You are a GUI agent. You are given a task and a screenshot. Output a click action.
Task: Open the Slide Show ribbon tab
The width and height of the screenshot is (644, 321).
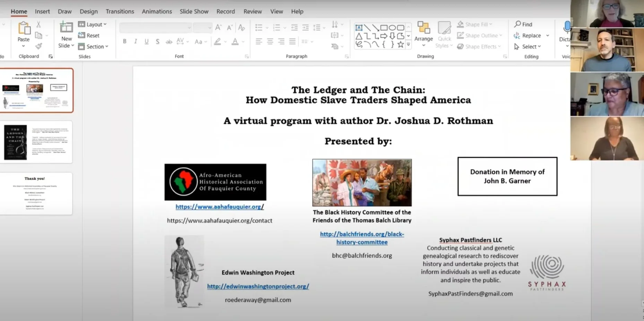click(x=194, y=11)
